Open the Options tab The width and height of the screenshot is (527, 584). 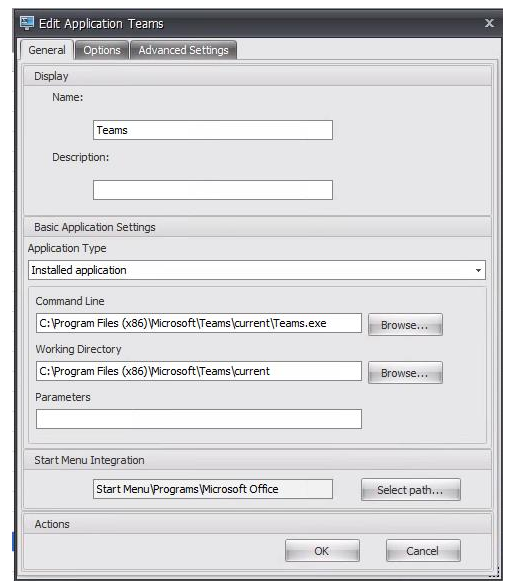coord(102,50)
